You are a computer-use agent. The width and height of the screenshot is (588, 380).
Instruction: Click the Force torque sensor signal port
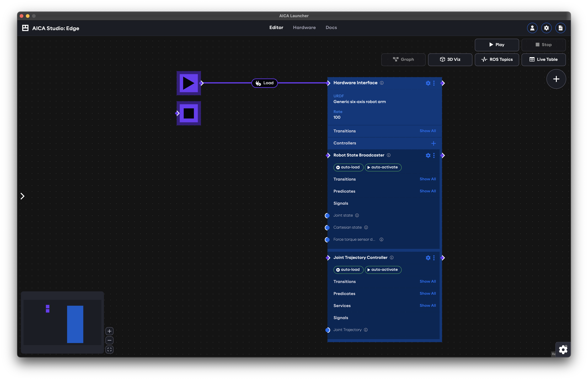(327, 240)
